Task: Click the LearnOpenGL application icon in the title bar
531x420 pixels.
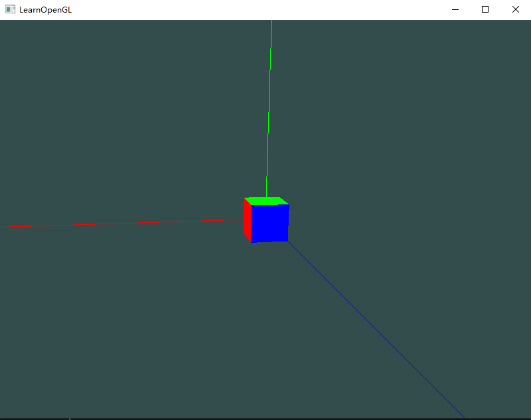Action: point(10,9)
